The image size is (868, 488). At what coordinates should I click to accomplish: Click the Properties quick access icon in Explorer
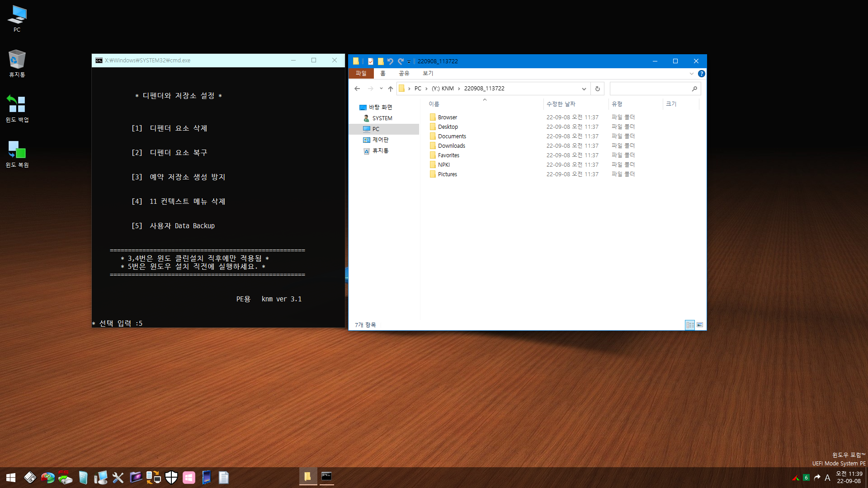[x=371, y=61]
